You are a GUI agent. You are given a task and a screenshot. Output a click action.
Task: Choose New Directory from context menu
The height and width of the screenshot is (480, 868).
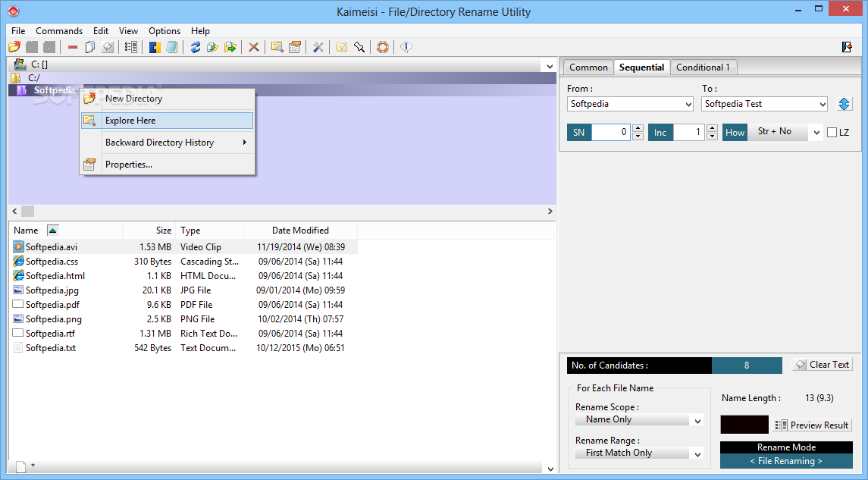(168, 99)
